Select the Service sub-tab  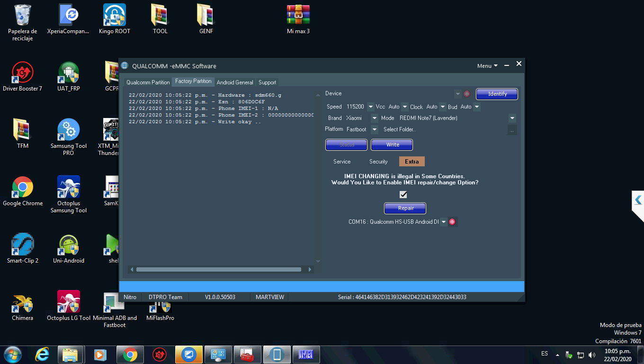click(x=342, y=162)
